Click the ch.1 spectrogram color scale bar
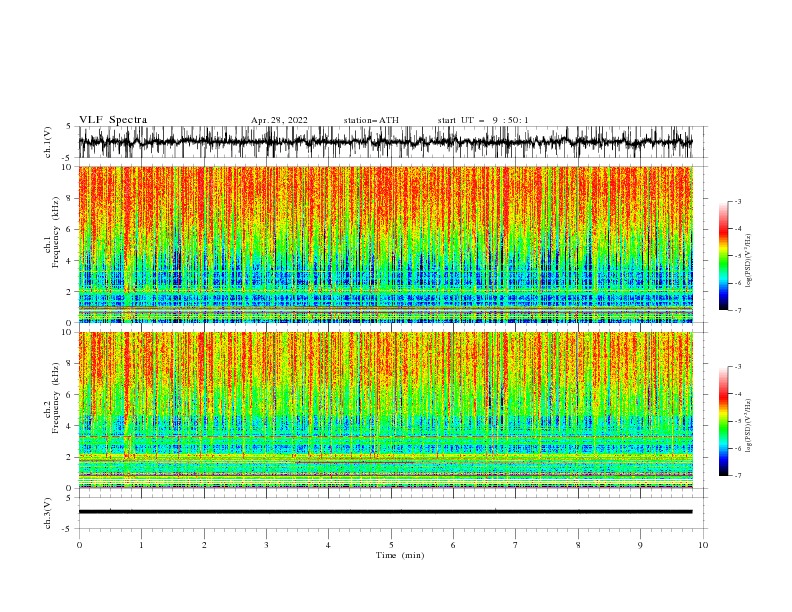This screenshot has width=792, height=612. point(724,256)
